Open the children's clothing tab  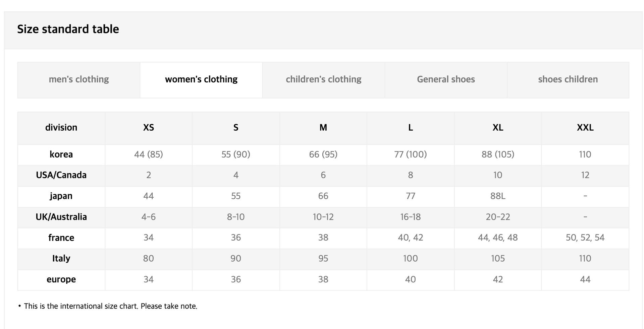[x=324, y=80]
